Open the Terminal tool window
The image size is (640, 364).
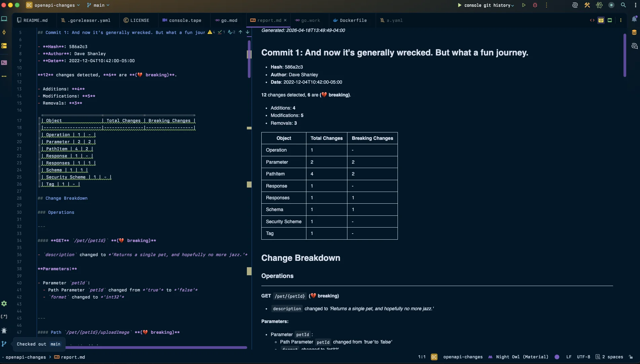click(x=4, y=63)
